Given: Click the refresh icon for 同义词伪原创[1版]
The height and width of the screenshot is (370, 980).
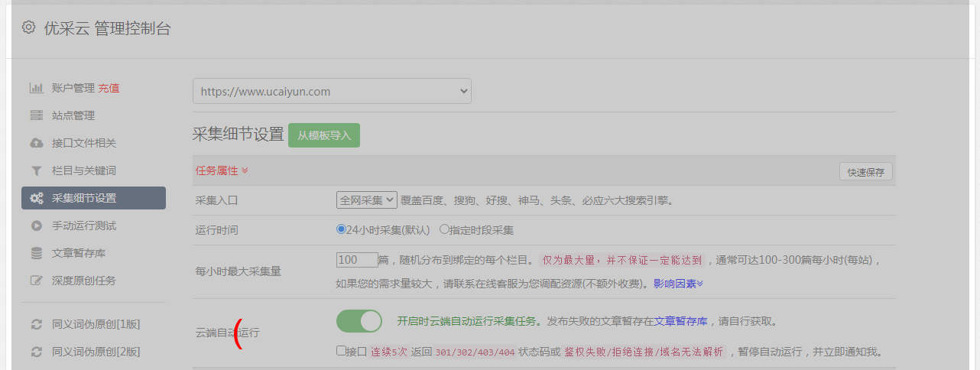Looking at the screenshot, I should tap(36, 324).
